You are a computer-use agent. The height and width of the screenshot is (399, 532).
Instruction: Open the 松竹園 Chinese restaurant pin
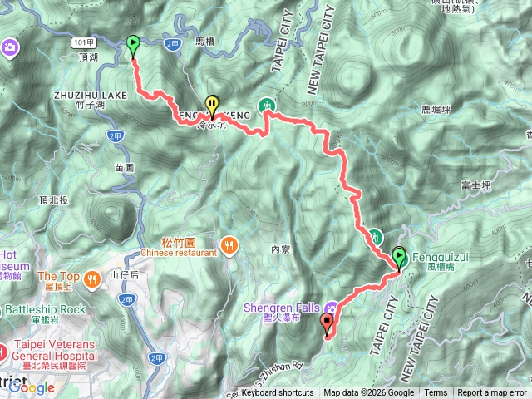[x=229, y=246]
